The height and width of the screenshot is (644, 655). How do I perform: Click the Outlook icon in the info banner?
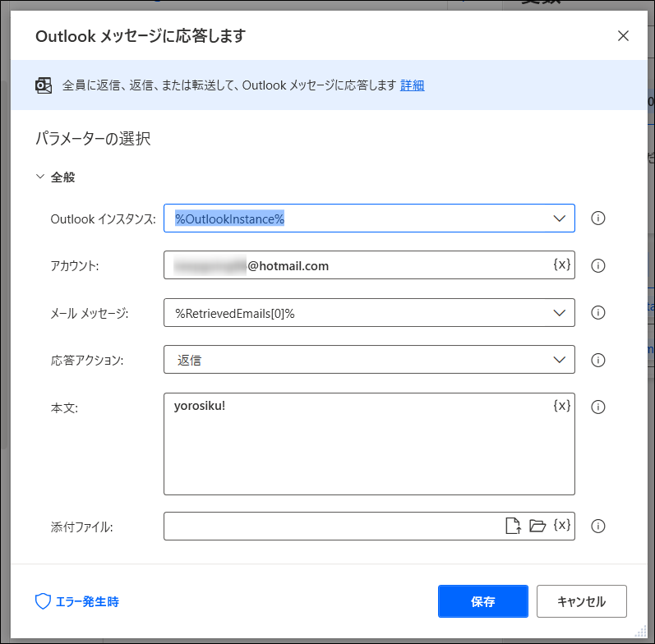[x=44, y=85]
